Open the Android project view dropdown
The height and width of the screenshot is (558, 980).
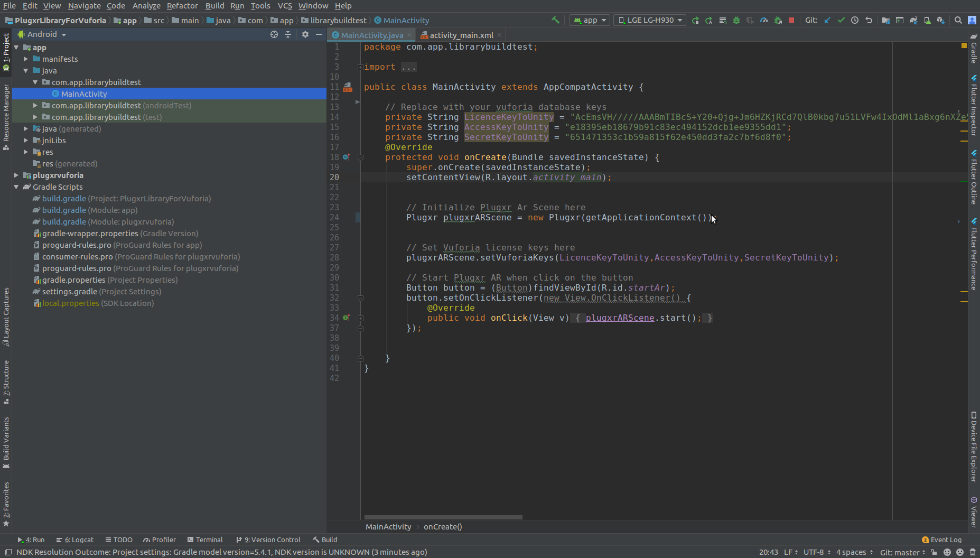pyautogui.click(x=42, y=34)
